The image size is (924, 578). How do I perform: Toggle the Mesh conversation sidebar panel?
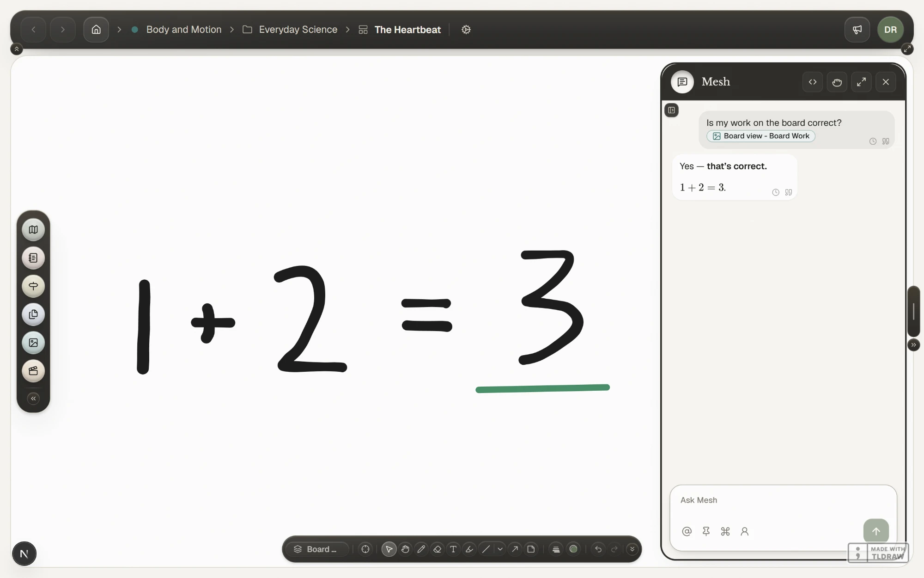coord(672,110)
